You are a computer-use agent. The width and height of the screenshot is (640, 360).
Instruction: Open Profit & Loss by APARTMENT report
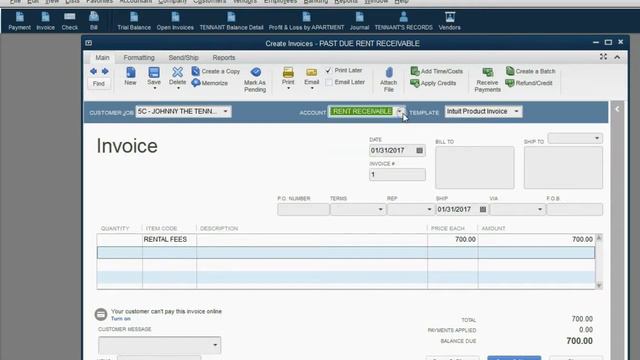pos(306,21)
